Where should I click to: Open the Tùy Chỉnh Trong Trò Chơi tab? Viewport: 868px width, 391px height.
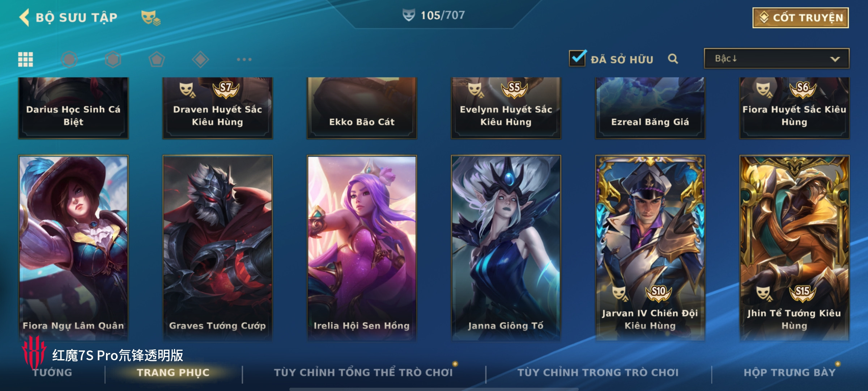point(598,373)
